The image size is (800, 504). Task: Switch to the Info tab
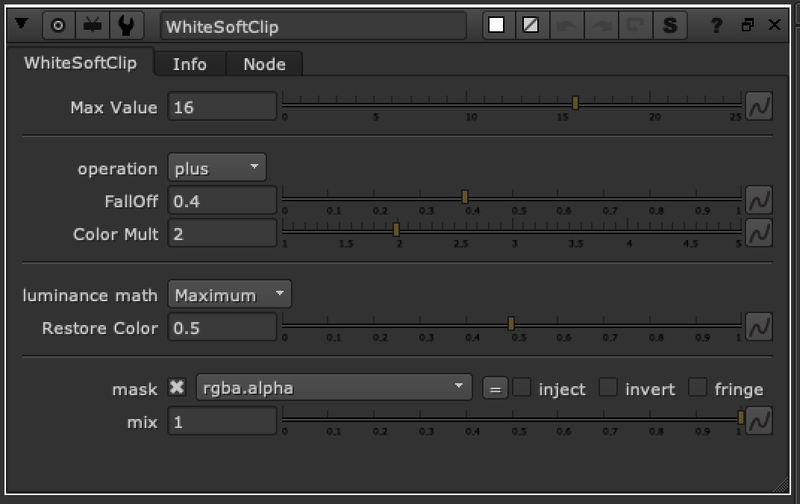click(190, 64)
